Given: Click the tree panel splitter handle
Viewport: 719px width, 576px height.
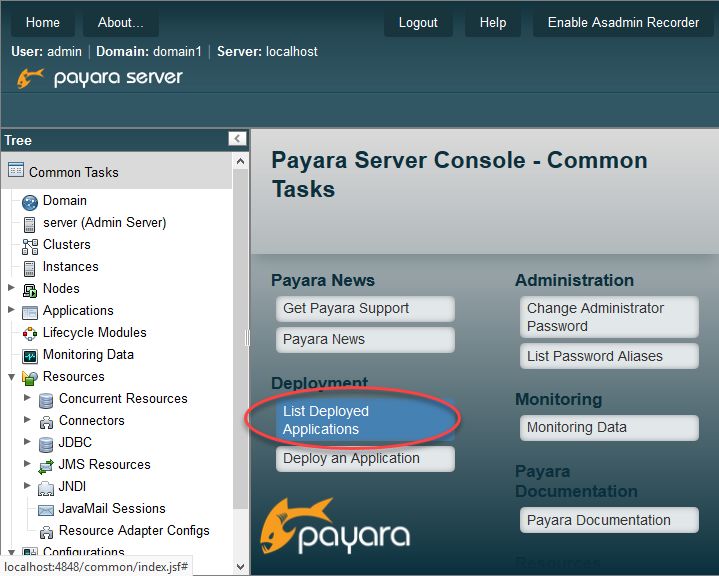Looking at the screenshot, I should tap(248, 338).
